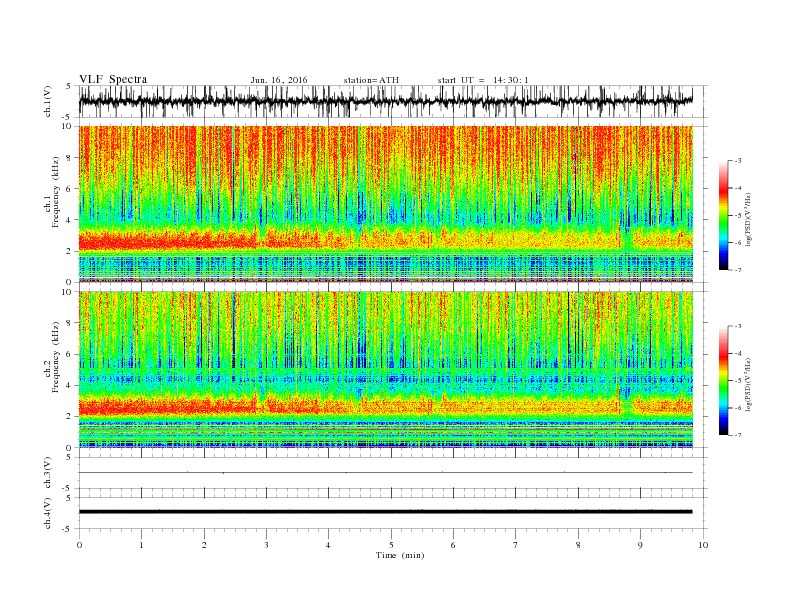Click the "10" tick on the time axis
The height and width of the screenshot is (612, 792).
point(703,545)
